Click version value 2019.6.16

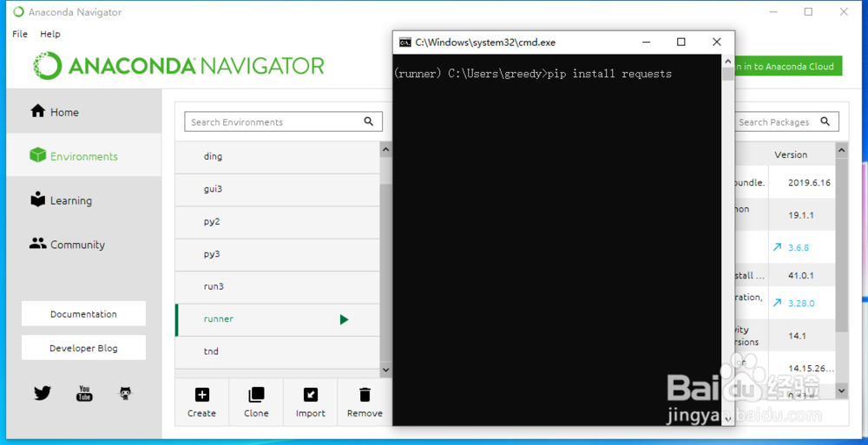pyautogui.click(x=809, y=182)
